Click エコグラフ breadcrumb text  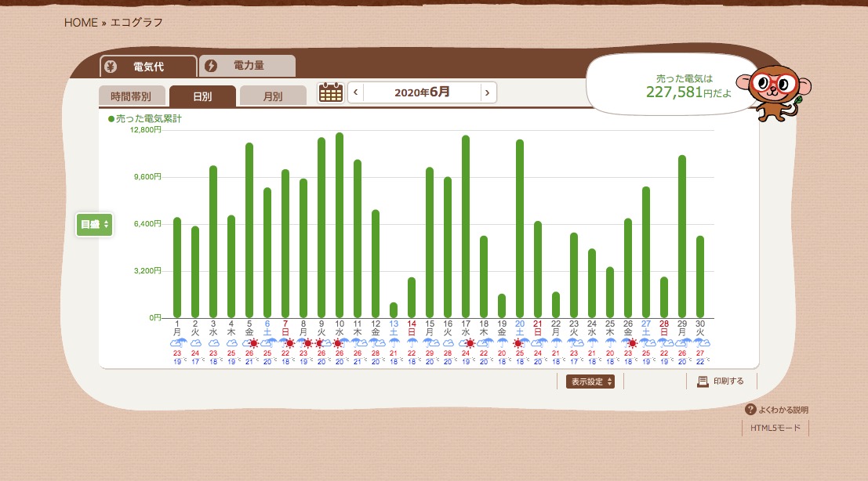136,23
